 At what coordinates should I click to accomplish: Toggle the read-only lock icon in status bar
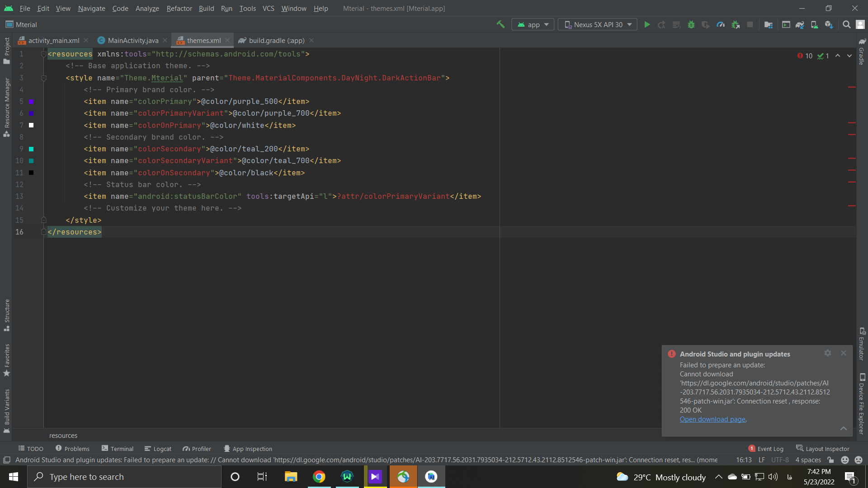click(830, 460)
